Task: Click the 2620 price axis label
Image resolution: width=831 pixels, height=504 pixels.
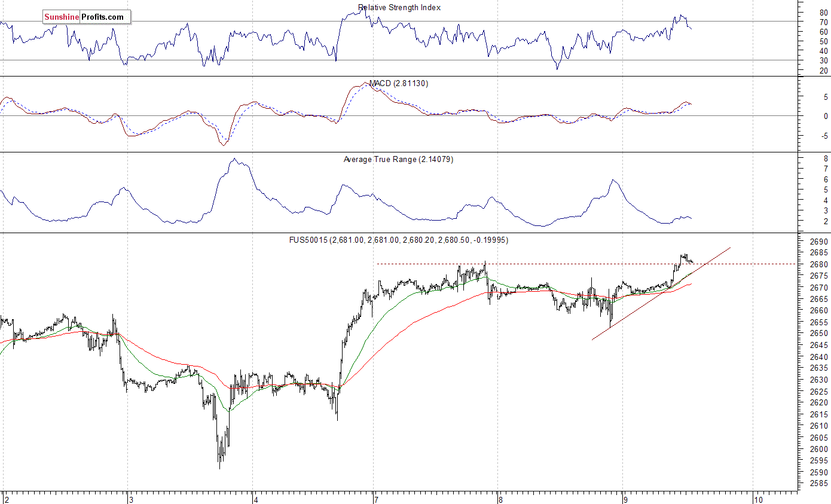Action: (819, 403)
